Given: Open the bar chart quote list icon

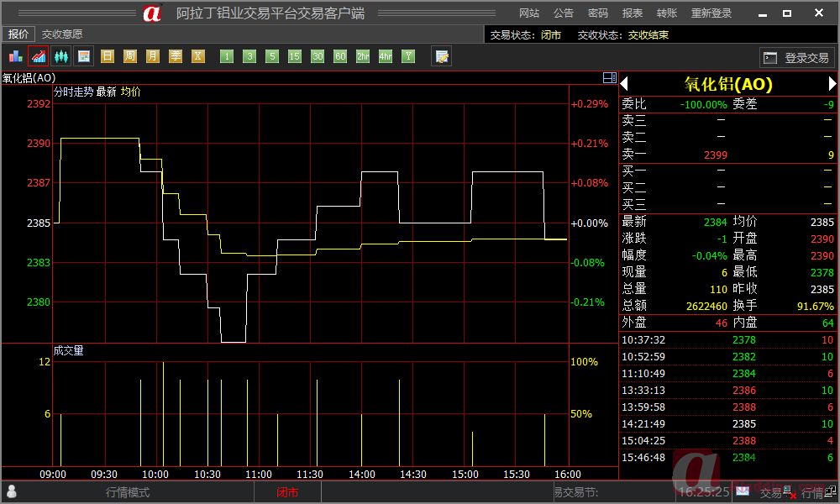Looking at the screenshot, I should [x=15, y=56].
